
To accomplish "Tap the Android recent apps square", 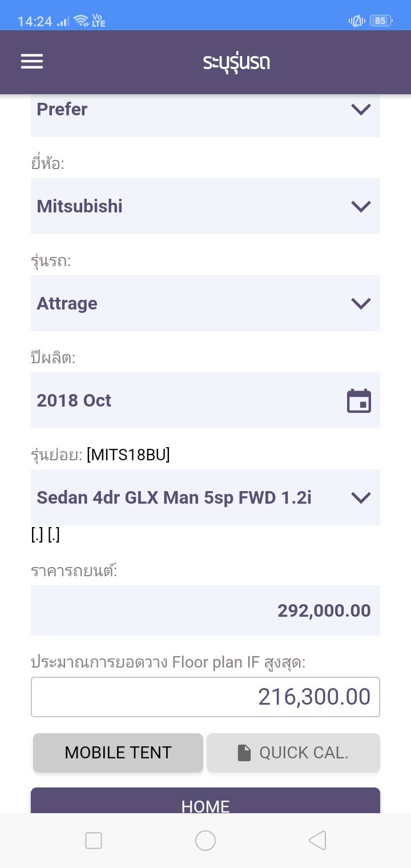I will click(94, 841).
